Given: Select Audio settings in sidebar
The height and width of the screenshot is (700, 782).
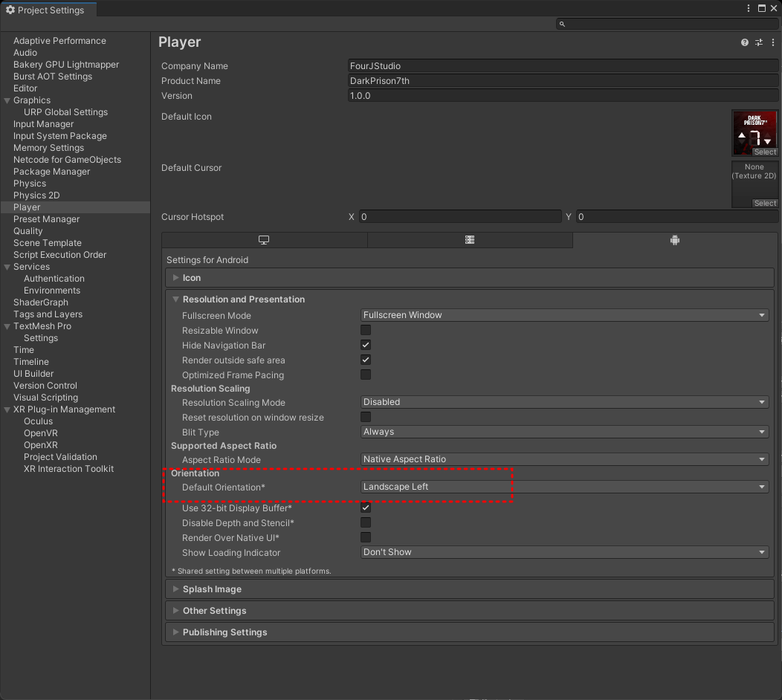Looking at the screenshot, I should [x=25, y=53].
